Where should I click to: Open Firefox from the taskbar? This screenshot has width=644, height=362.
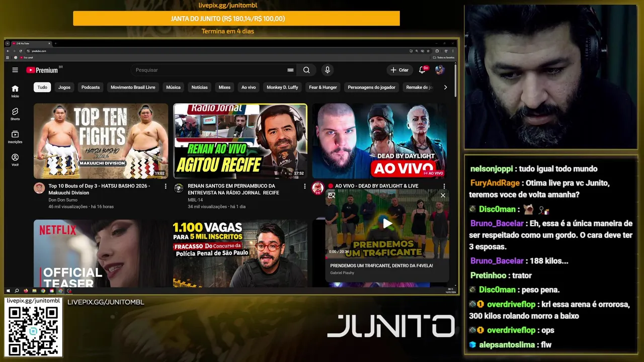pos(26,291)
